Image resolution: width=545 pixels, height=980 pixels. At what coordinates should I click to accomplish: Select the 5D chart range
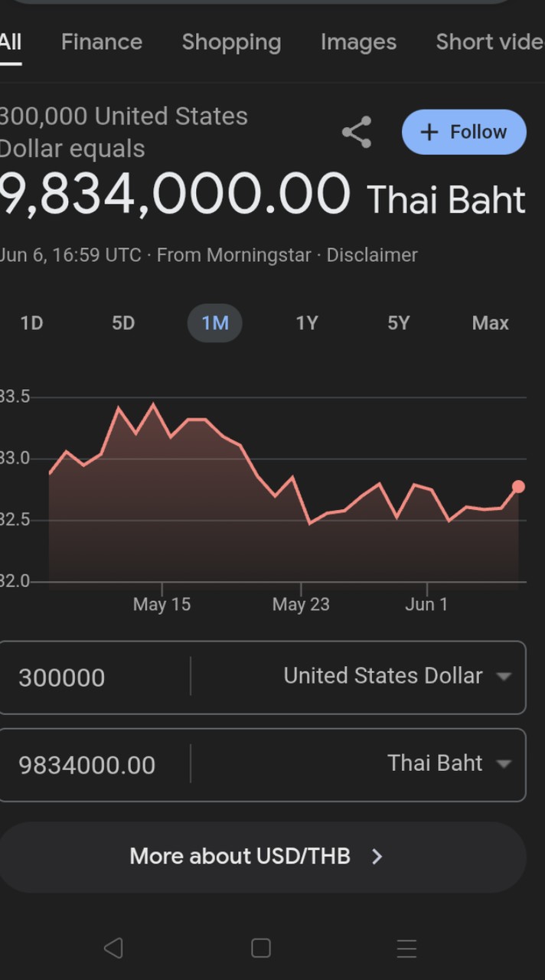[123, 323]
